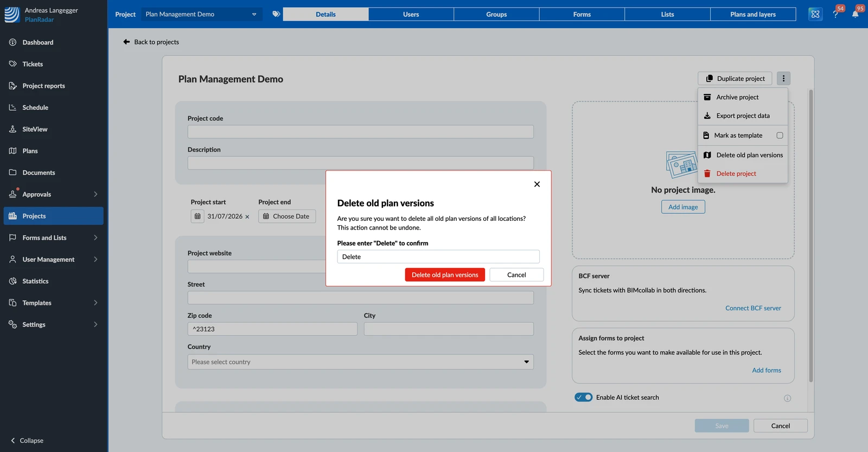Open the blue shortcut icon in header
This screenshot has height=452, width=868.
815,14
